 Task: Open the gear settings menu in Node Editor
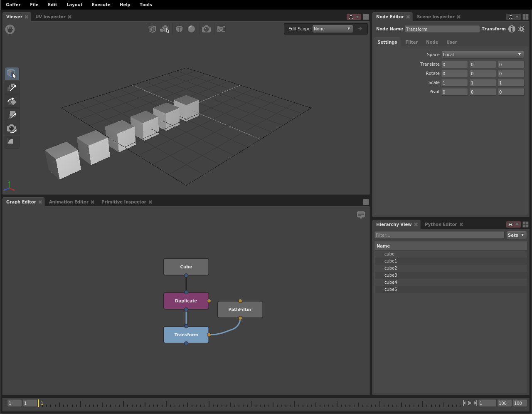pyautogui.click(x=522, y=29)
